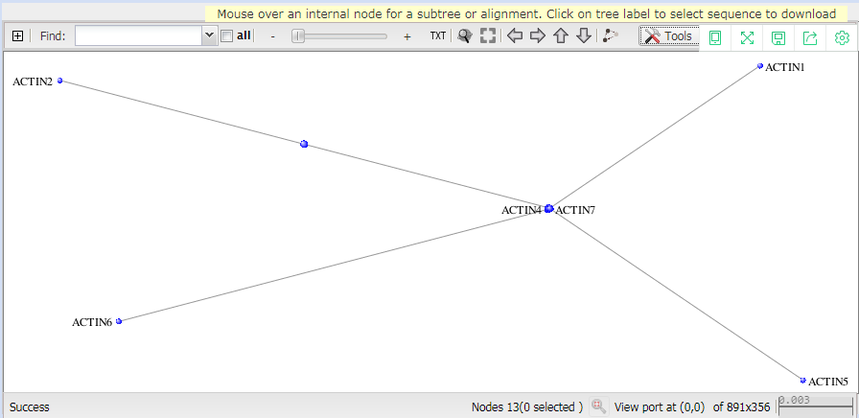Click the expand-all plus box icon
The image size is (859, 418).
[x=18, y=36]
